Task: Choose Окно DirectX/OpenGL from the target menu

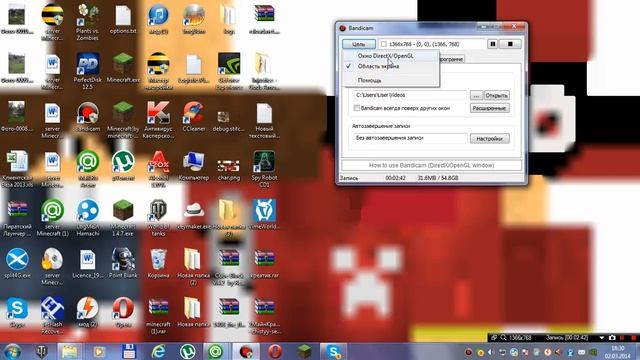Action: click(391, 56)
